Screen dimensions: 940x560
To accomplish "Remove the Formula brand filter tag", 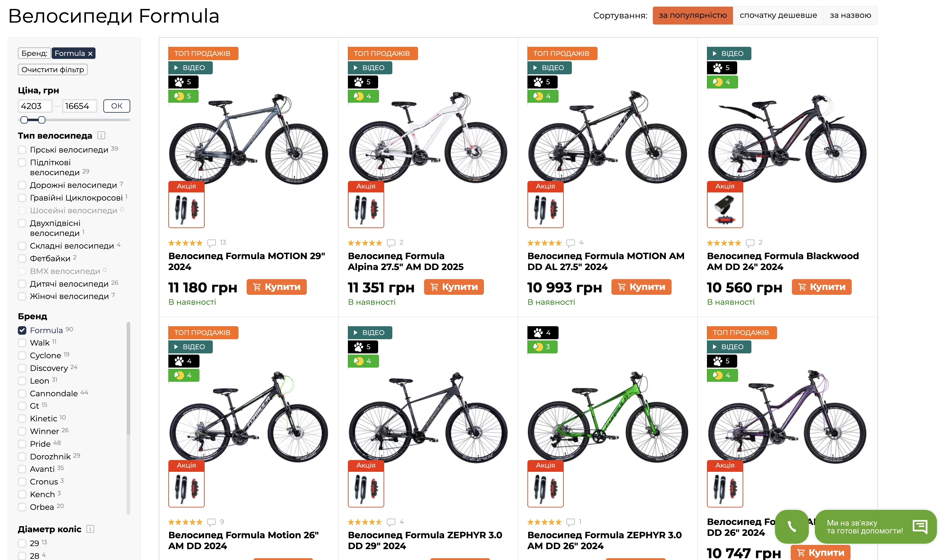I will pos(90,53).
